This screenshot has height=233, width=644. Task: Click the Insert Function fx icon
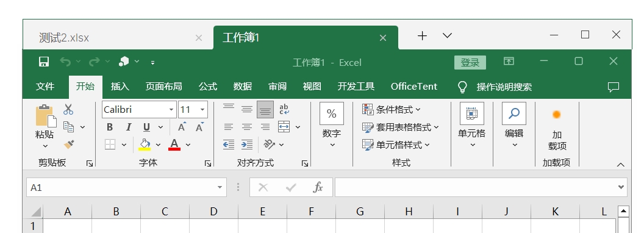click(x=318, y=187)
